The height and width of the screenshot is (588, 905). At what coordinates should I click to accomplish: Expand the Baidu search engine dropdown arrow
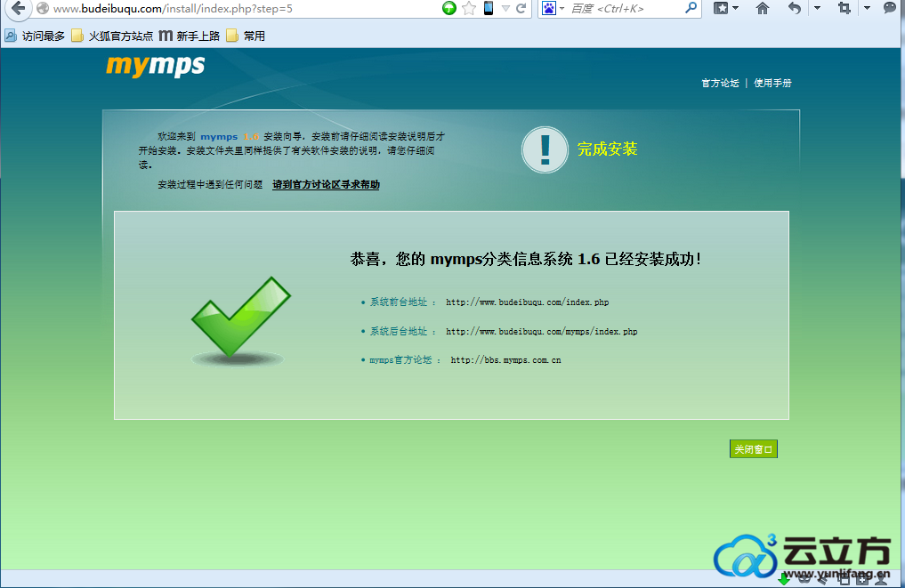(x=562, y=8)
